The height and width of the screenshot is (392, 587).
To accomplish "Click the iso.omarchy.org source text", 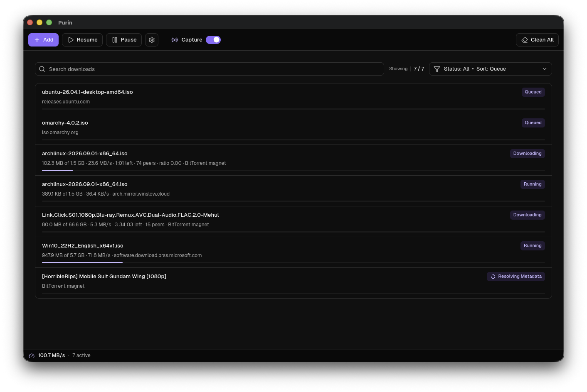I will click(60, 132).
